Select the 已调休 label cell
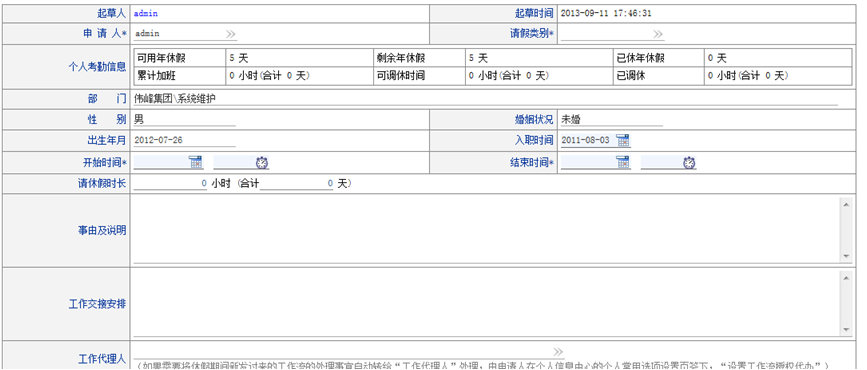Screen dimensions: 867x370 [x=659, y=76]
